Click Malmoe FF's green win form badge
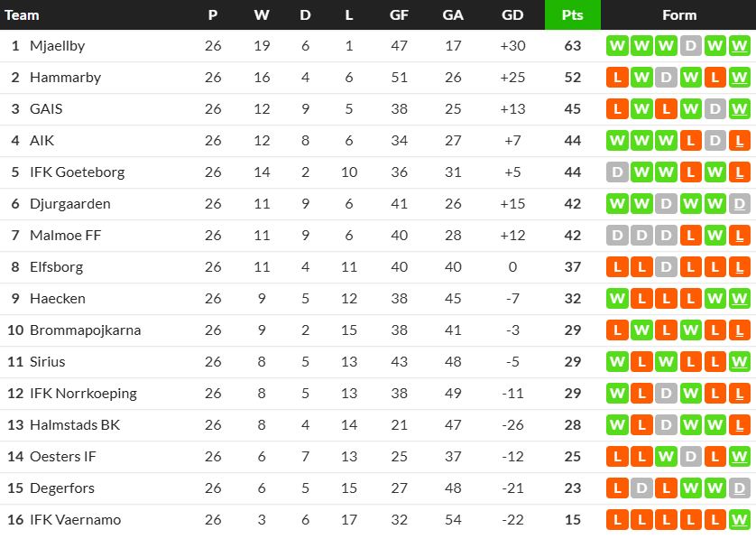 [715, 236]
